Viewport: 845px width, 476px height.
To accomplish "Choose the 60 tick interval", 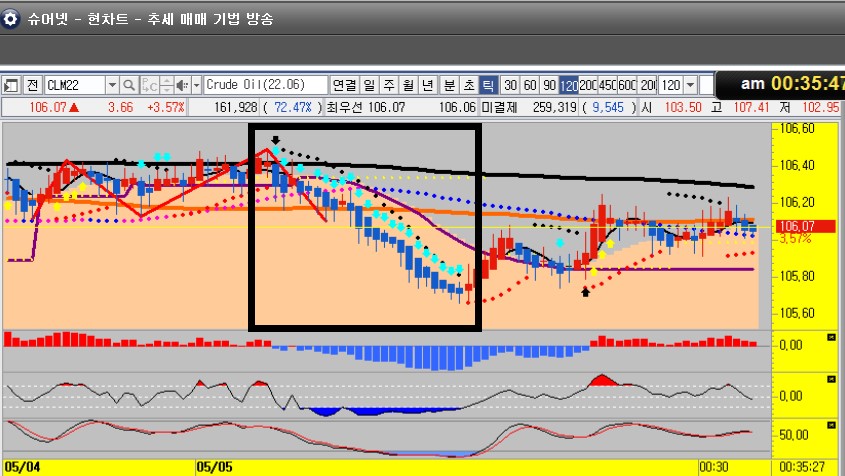I will coord(530,85).
